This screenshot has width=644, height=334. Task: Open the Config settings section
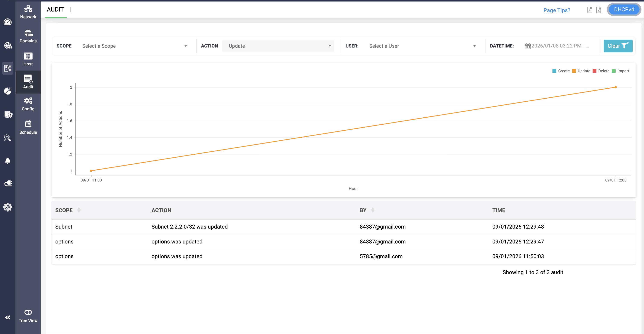pos(28,104)
